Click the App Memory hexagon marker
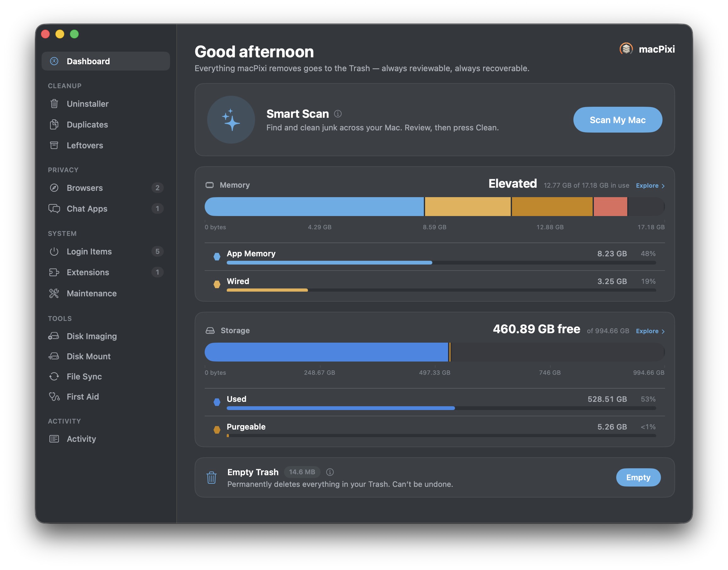The image size is (728, 570). (217, 256)
